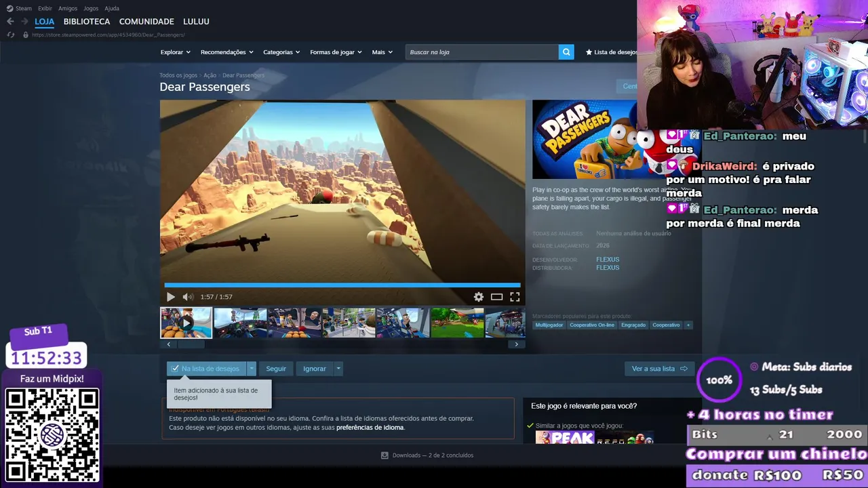Open the Ação breadcrumb
The image size is (868, 488).
(x=210, y=75)
